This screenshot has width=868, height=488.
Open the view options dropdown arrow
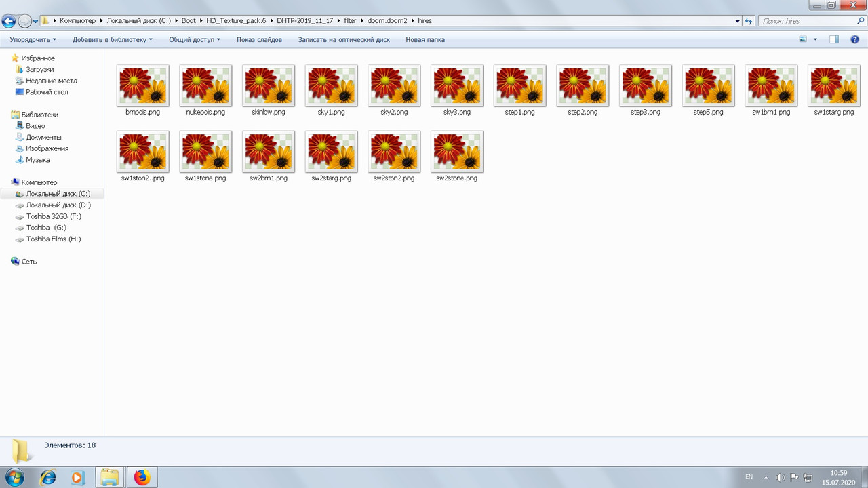point(815,39)
